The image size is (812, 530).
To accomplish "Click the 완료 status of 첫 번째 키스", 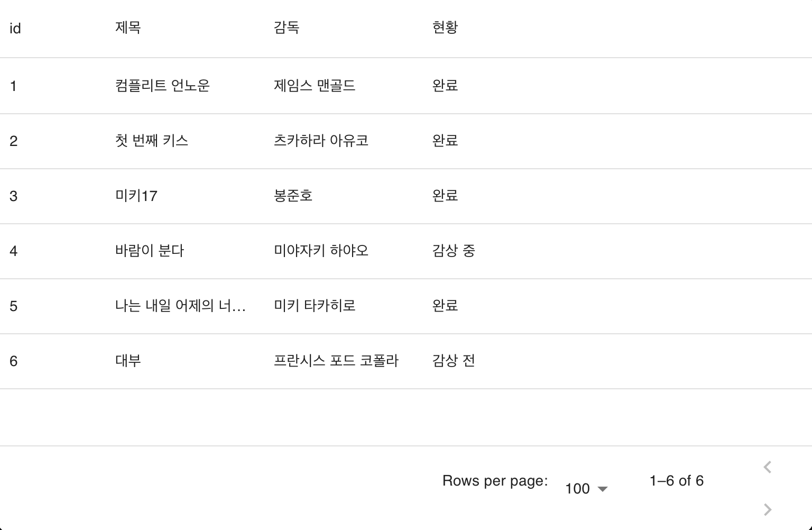I will (444, 141).
